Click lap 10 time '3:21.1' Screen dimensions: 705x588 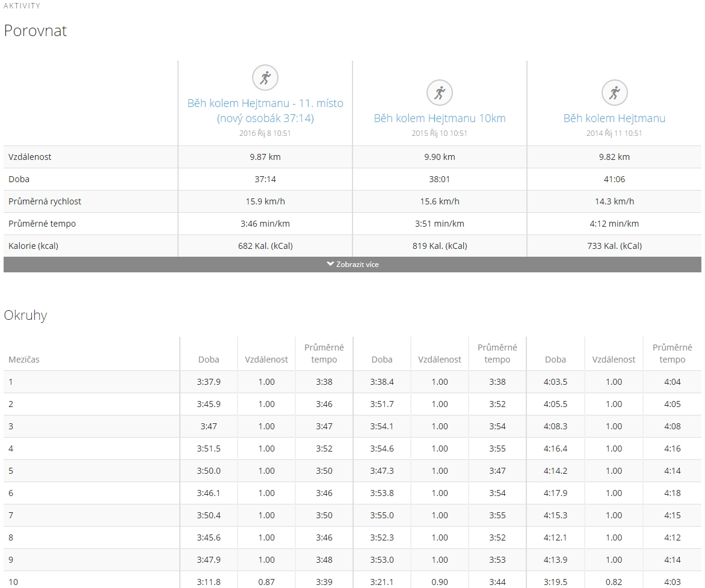click(382, 582)
